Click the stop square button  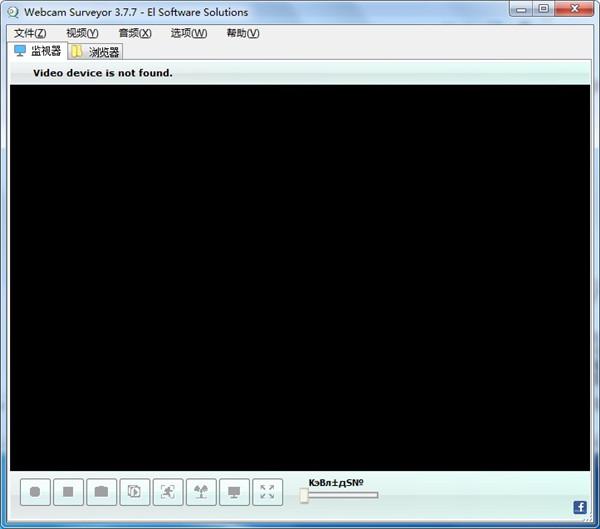pos(68,492)
